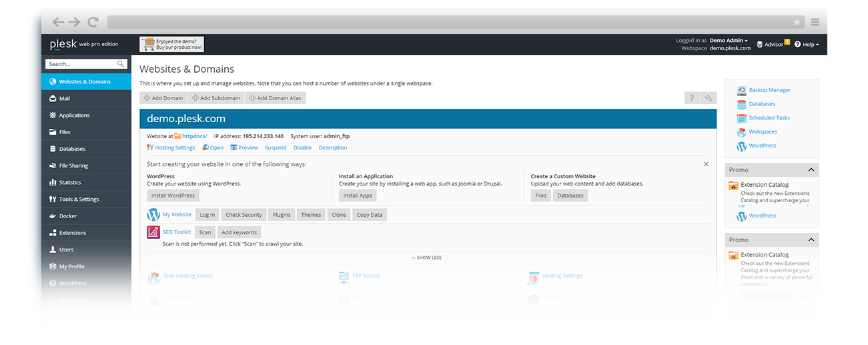
Task: Click the Plugins button
Action: 282,215
